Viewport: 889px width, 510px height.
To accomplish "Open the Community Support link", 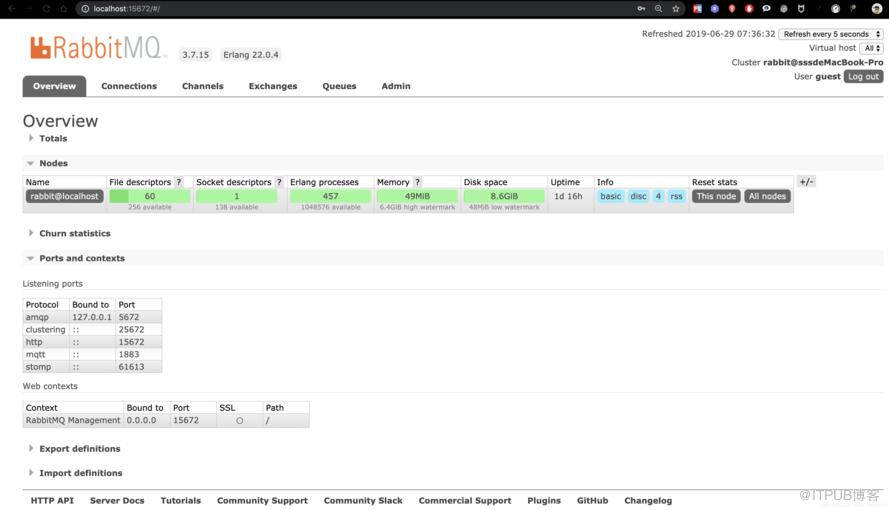I will [x=262, y=501].
